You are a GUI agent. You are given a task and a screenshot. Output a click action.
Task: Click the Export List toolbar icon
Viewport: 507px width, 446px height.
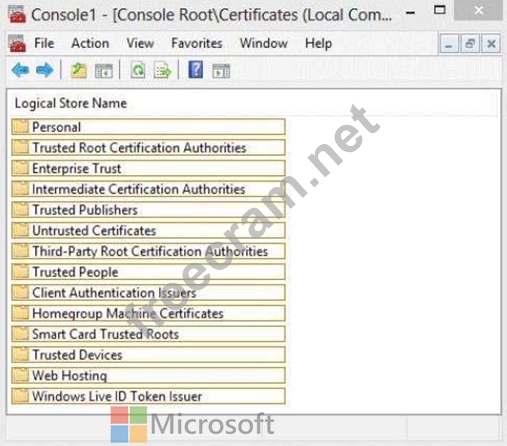tap(162, 70)
